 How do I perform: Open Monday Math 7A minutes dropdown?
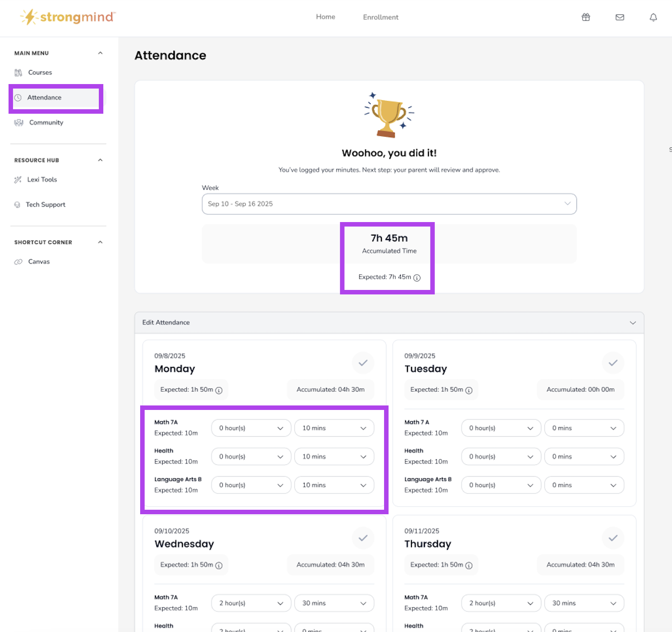pyautogui.click(x=334, y=428)
